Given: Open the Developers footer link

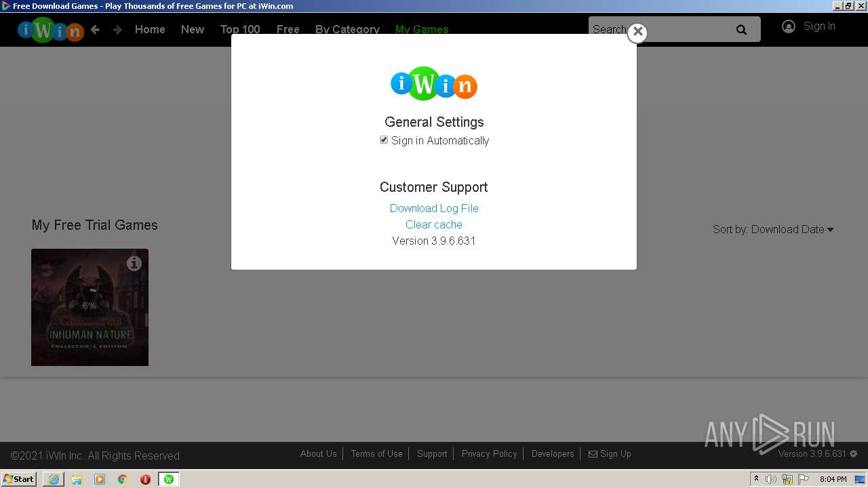Looking at the screenshot, I should point(553,453).
